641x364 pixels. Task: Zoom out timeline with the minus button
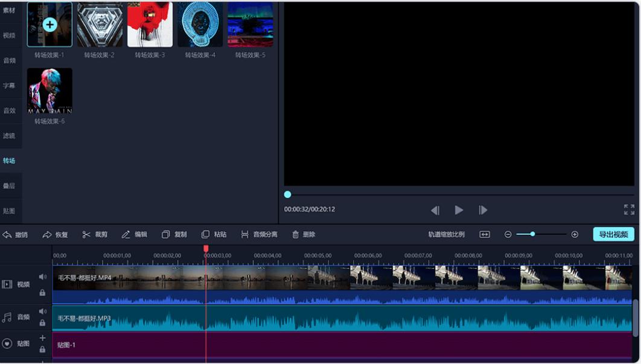(x=508, y=234)
